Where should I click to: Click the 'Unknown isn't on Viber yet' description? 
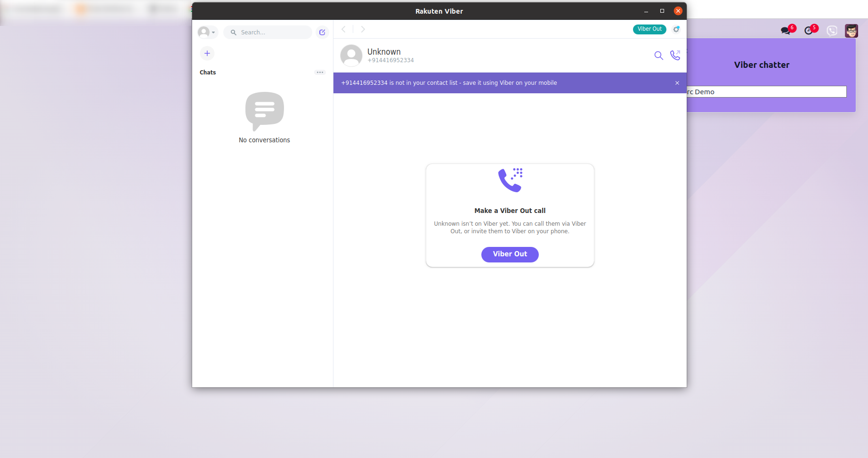[x=510, y=228]
